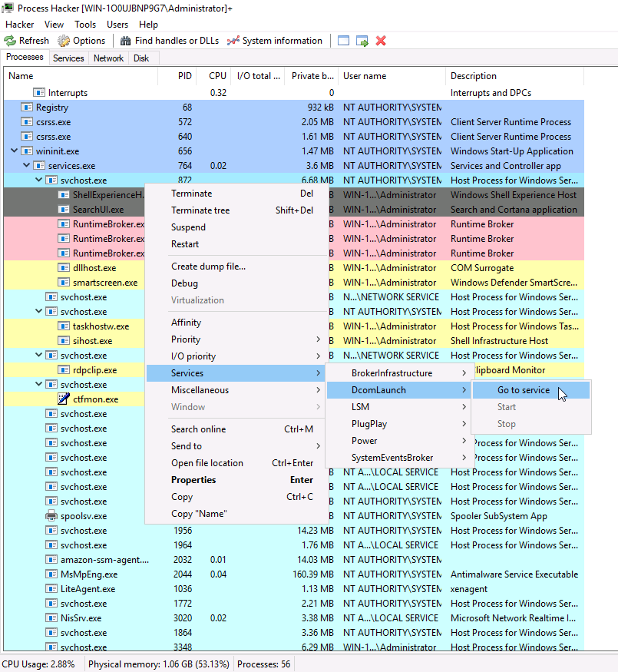This screenshot has width=618, height=672.
Task: Collapse svchost.exe node above taskhostw.exe
Action: 38,311
